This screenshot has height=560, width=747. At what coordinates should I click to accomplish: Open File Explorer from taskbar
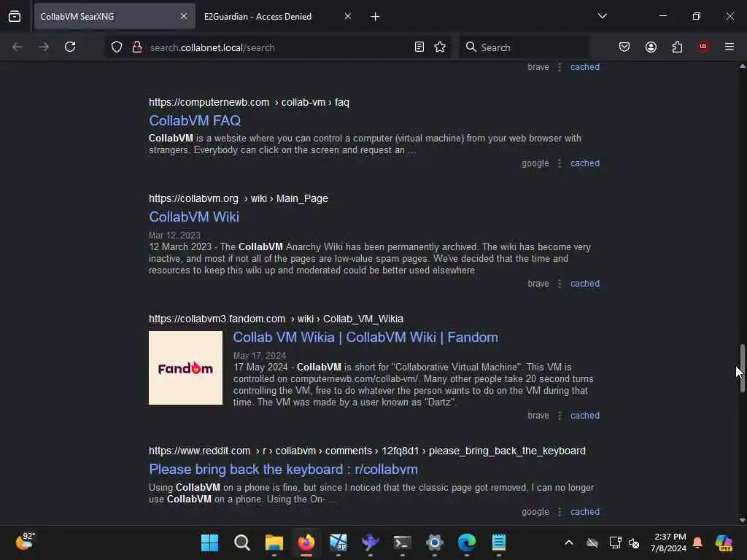(x=274, y=542)
